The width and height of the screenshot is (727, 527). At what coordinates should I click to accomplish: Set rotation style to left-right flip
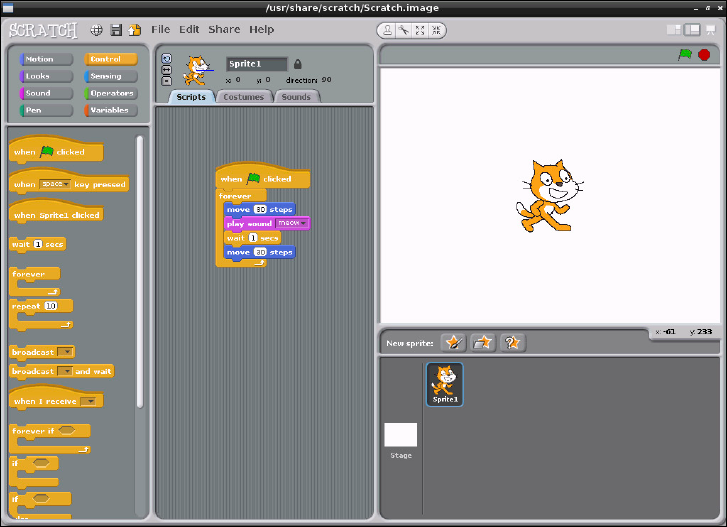pyautogui.click(x=166, y=70)
